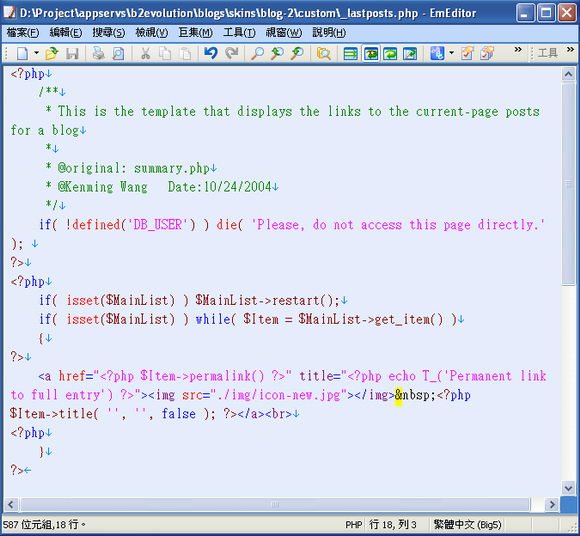Click the Save floppy disk icon

[x=72, y=54]
